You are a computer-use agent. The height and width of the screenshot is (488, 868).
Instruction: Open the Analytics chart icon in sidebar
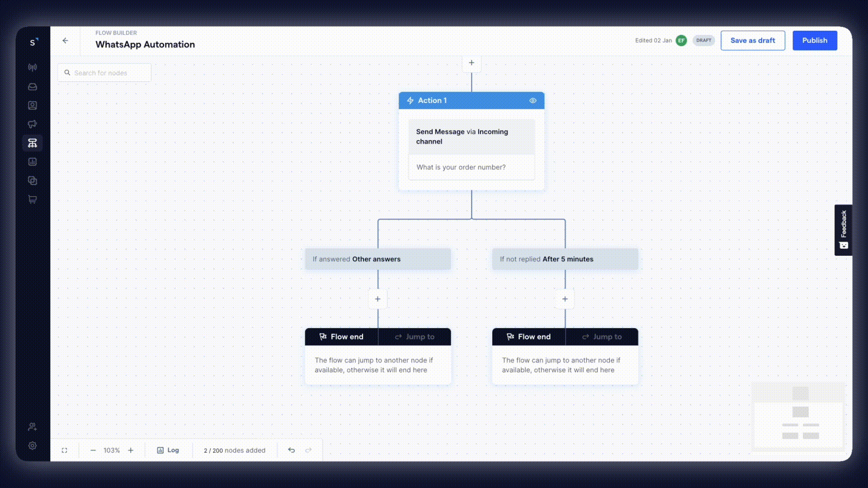tap(32, 161)
